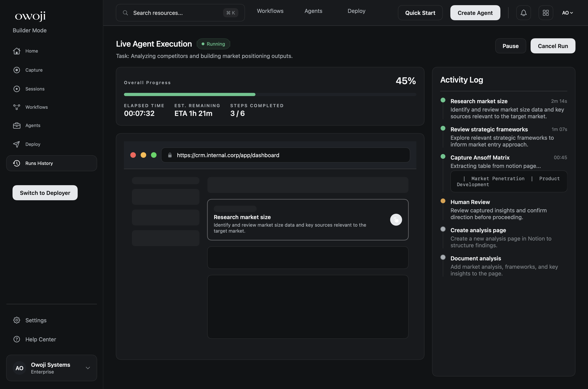
Task: Click the pending dot beside Create analysis page
Action: pyautogui.click(x=443, y=229)
